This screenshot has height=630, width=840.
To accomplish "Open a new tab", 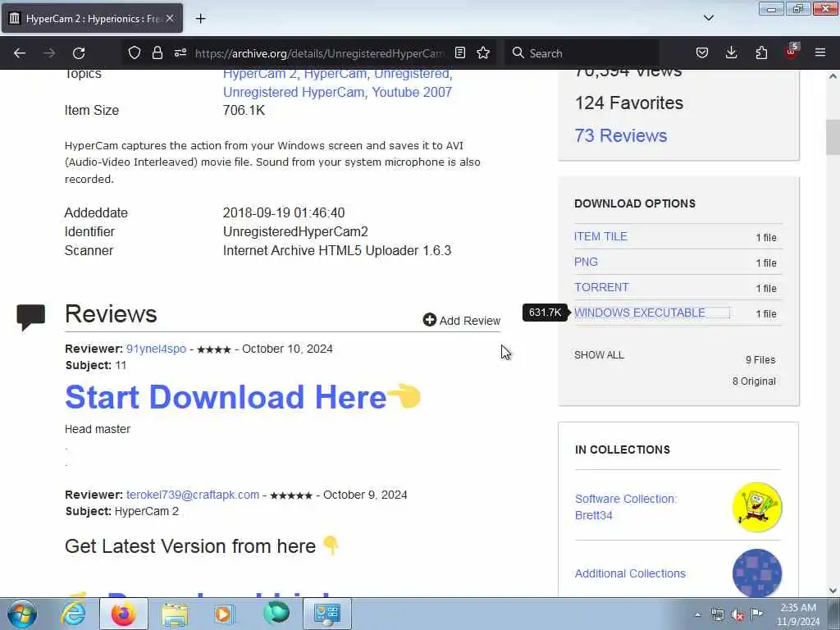I will click(x=200, y=18).
